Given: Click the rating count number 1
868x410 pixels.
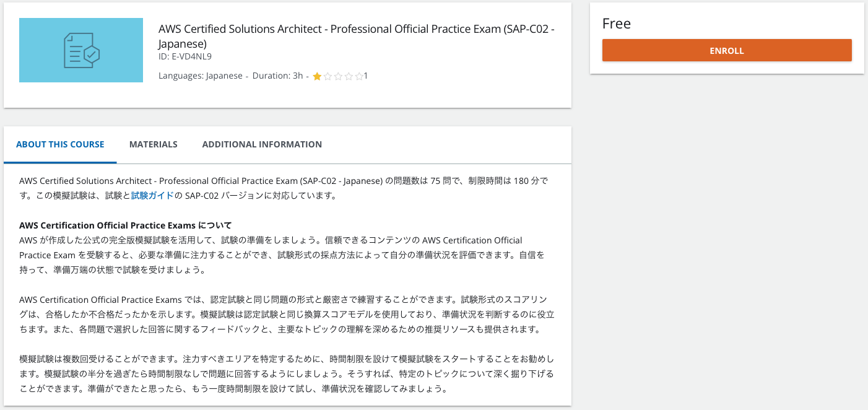Looking at the screenshot, I should (x=365, y=75).
